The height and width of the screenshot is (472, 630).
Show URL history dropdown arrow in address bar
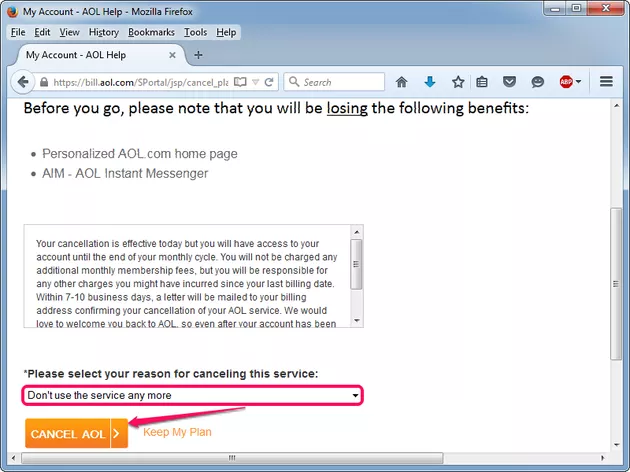click(x=256, y=82)
